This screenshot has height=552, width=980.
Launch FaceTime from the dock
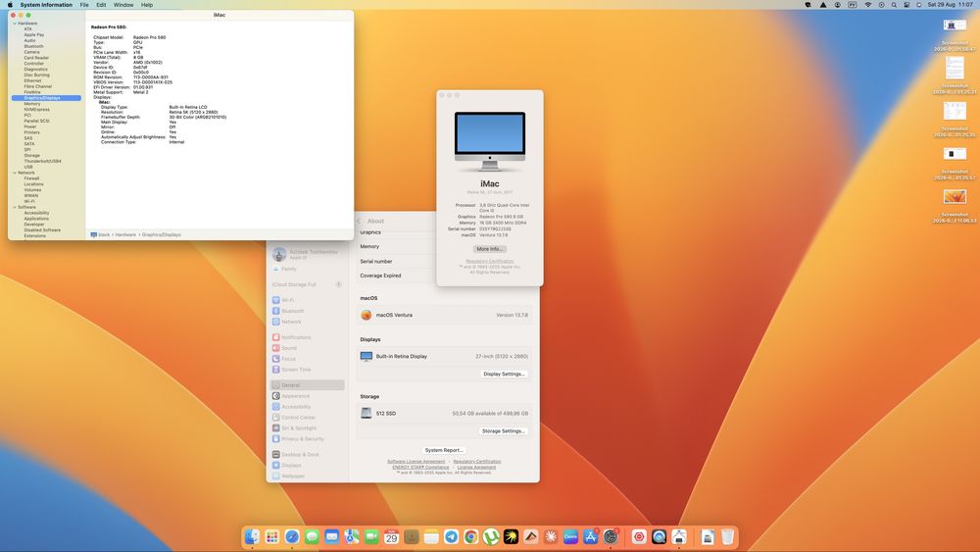[x=371, y=536]
